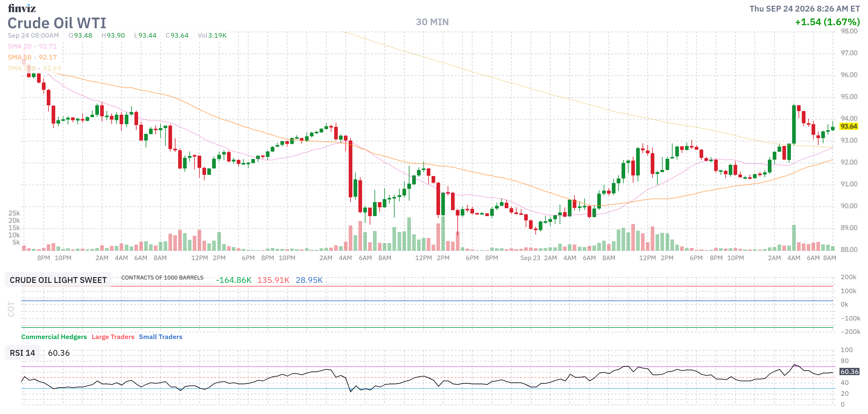This screenshot has height=414, width=868.
Task: Click the low price L 93.44 reading
Action: point(145,36)
